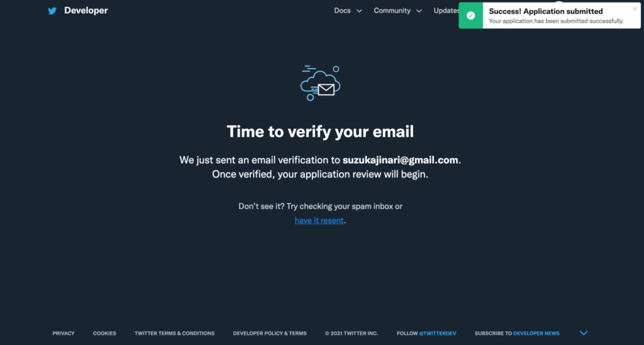644x345 pixels.
Task: Click the Developer home title
Action: pos(86,11)
